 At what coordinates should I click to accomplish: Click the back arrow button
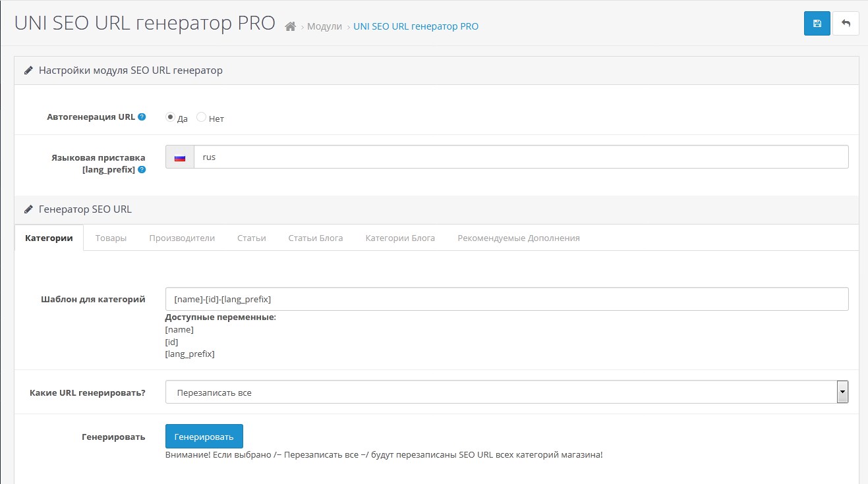(846, 24)
